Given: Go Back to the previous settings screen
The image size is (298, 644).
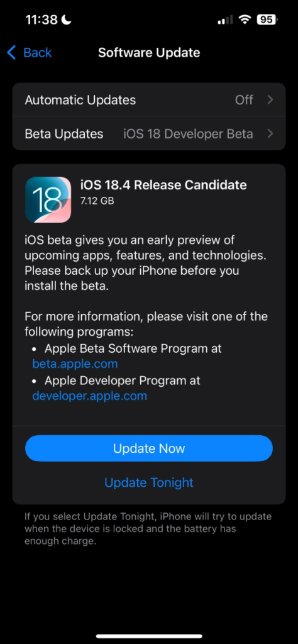Looking at the screenshot, I should [x=30, y=53].
